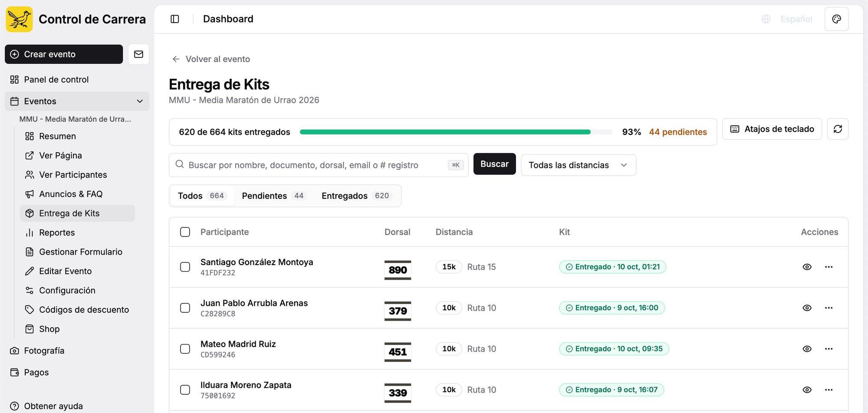
Task: Switch to the Todos 664 tab
Action: tap(202, 196)
